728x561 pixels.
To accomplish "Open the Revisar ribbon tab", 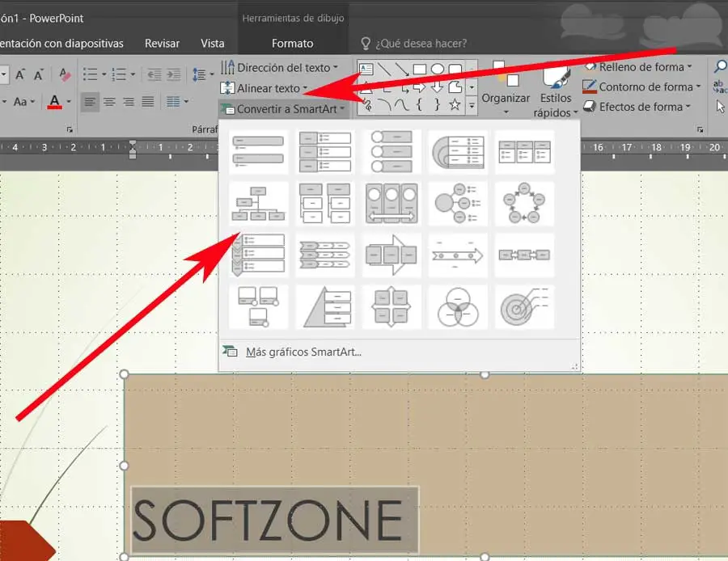I will (162, 43).
